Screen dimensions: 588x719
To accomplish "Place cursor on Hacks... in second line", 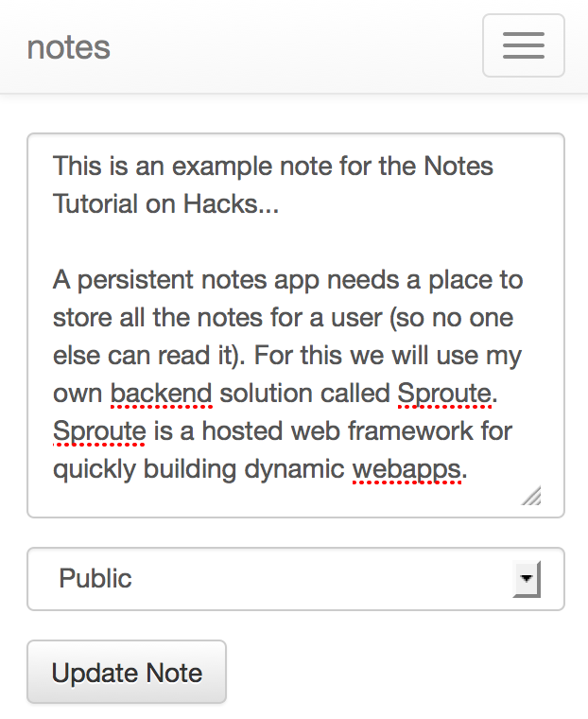I will pyautogui.click(x=231, y=203).
